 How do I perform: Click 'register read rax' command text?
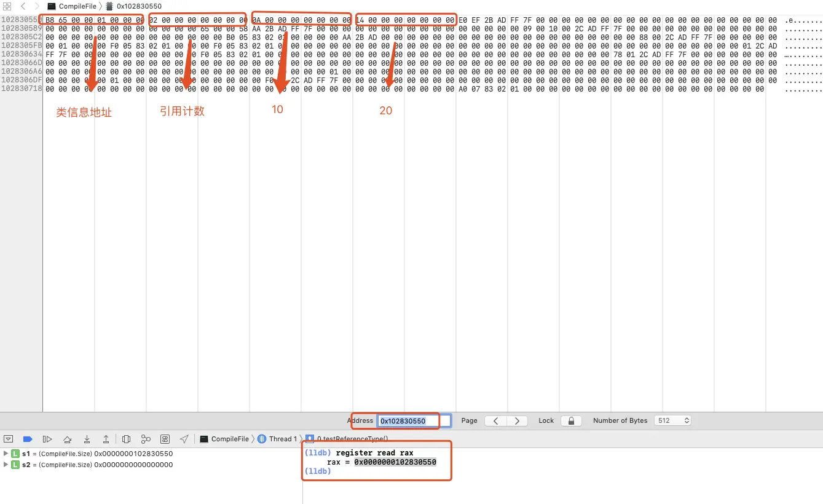tap(374, 453)
